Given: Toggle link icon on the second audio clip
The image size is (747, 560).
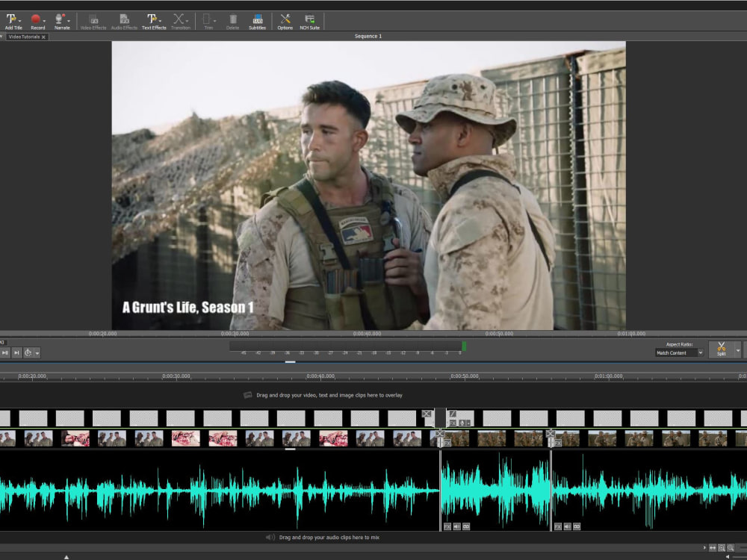Looking at the screenshot, I should (x=466, y=526).
